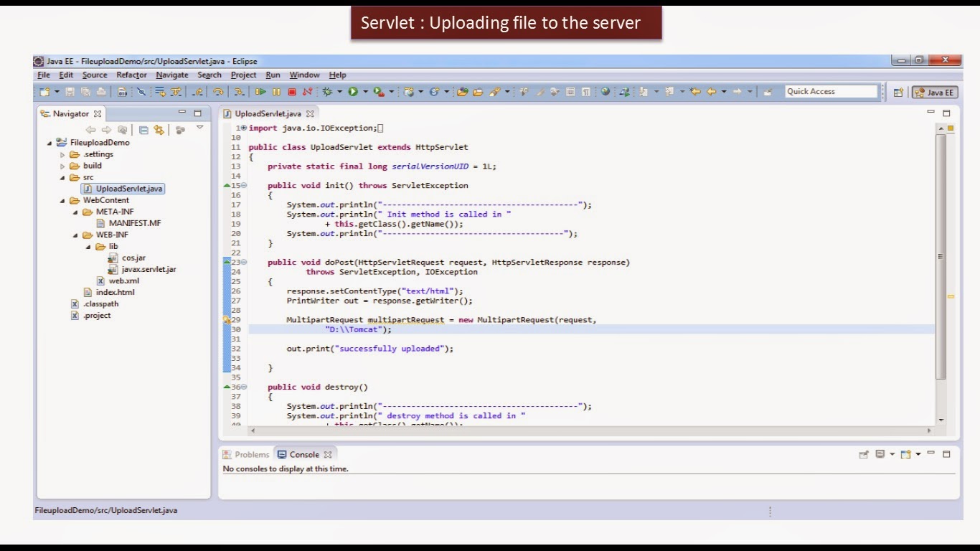The height and width of the screenshot is (551, 980).
Task: Open the Window menu
Action: [304, 75]
